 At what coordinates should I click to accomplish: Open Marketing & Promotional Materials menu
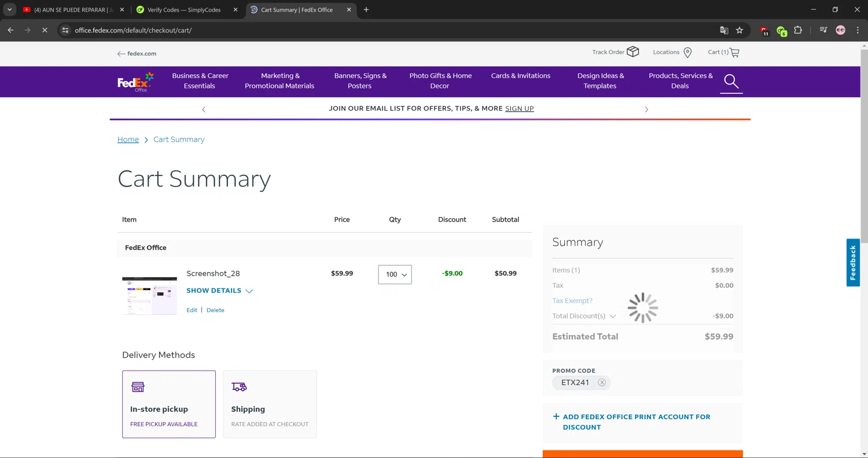pos(279,81)
